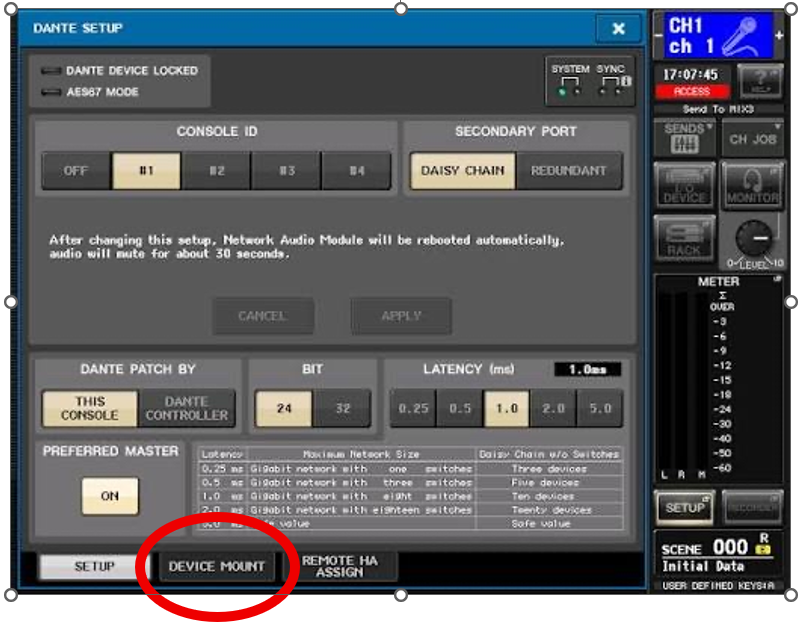
Task: Open the SETUP button in sidebar
Action: [x=685, y=508]
